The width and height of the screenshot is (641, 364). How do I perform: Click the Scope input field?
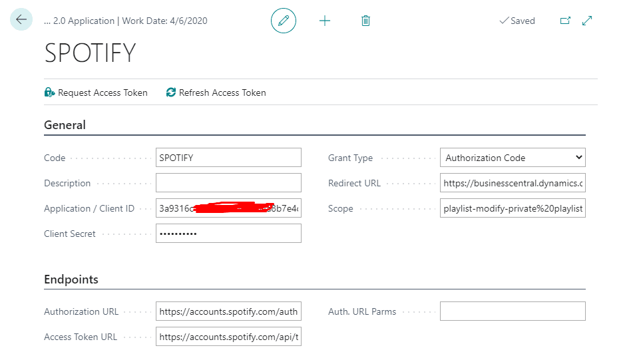point(513,208)
